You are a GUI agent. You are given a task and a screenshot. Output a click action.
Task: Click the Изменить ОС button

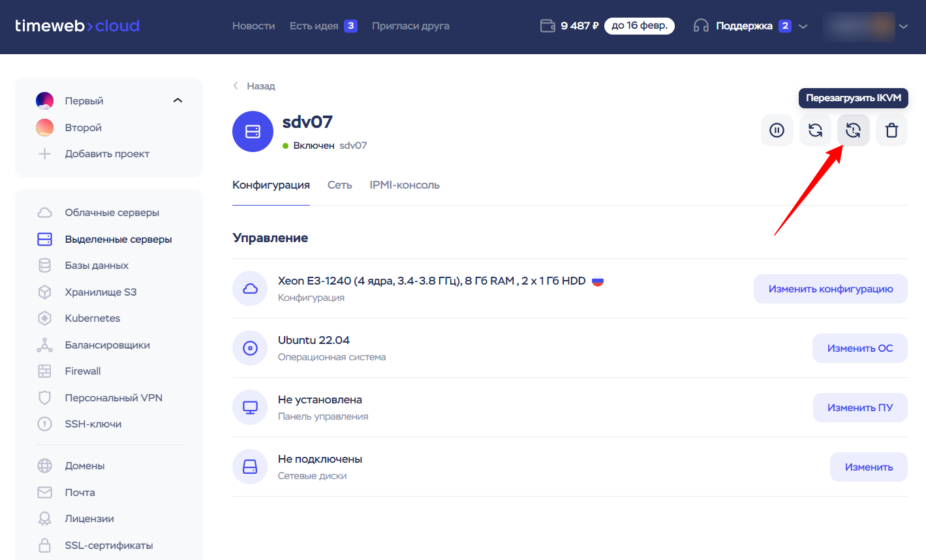coord(859,349)
